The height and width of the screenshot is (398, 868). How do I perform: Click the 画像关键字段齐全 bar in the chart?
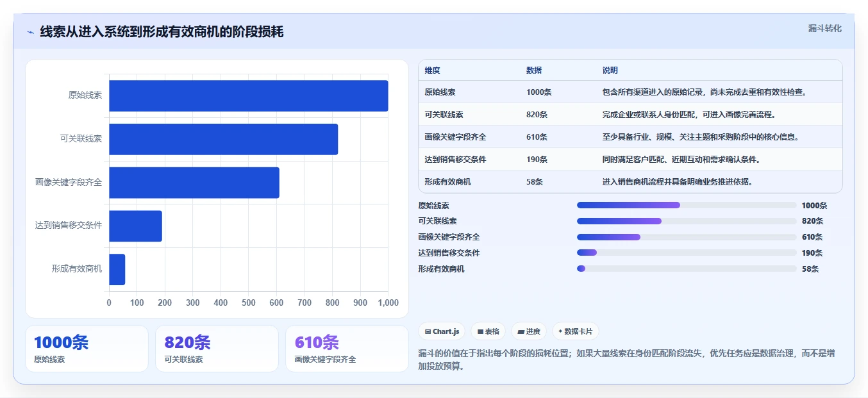click(x=194, y=183)
